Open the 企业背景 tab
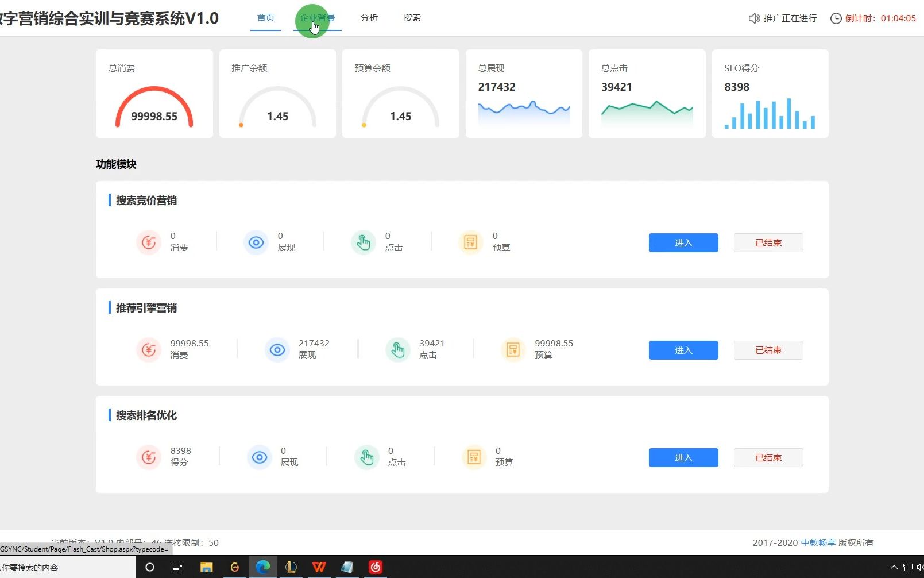This screenshot has width=924, height=578. pos(317,18)
